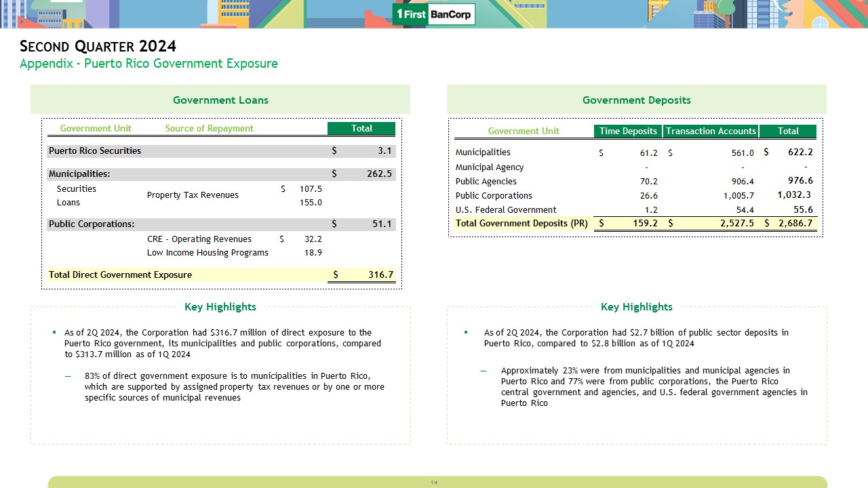
Task: Select the Public Corporations: row in loans table
Action: (x=92, y=224)
